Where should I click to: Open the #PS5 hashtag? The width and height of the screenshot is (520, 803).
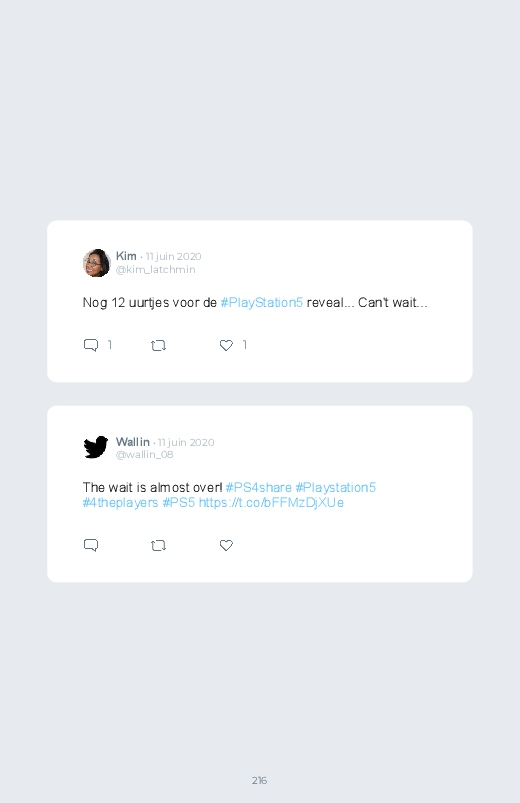179,502
